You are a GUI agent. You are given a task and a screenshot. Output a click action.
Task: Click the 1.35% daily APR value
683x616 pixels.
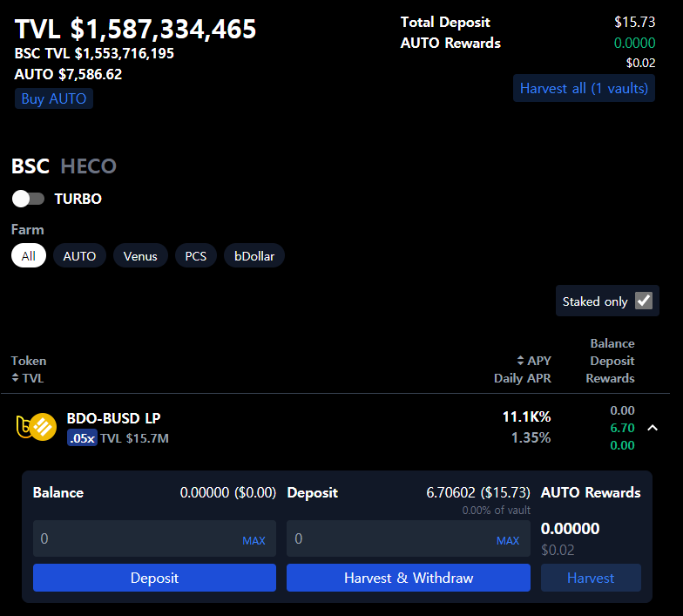pos(531,437)
